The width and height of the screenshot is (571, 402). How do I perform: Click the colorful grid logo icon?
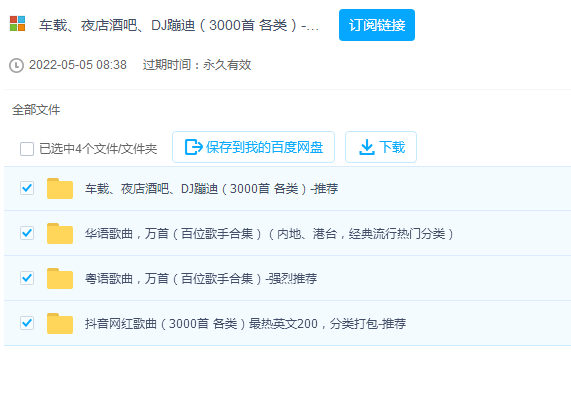point(17,24)
